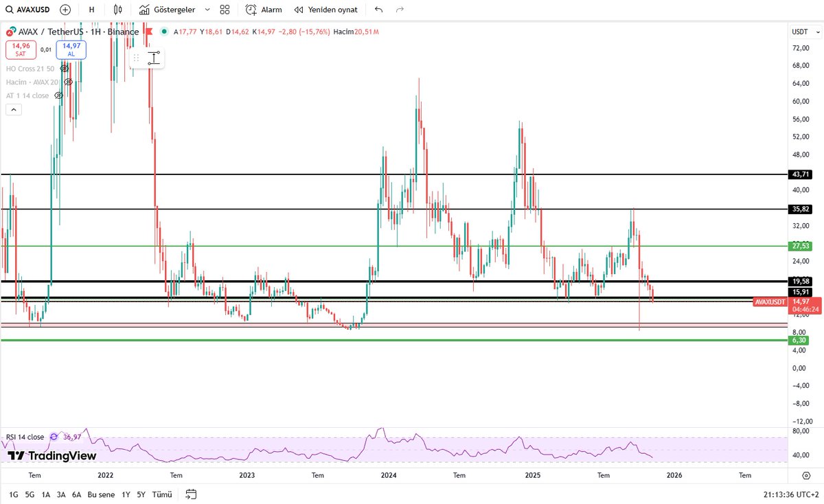
Task: Open the Göstergeler indicators dialog
Action: (167, 10)
